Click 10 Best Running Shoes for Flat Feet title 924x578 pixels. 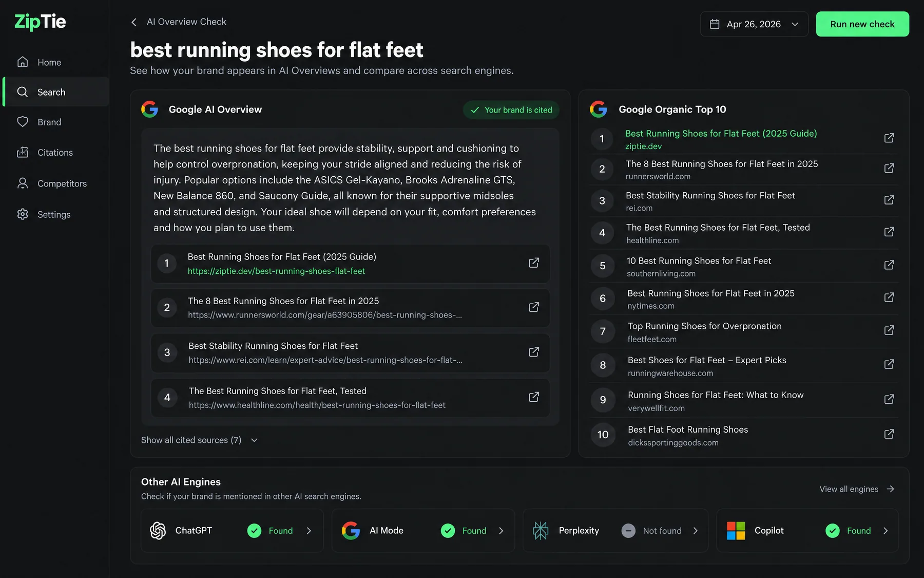point(699,261)
